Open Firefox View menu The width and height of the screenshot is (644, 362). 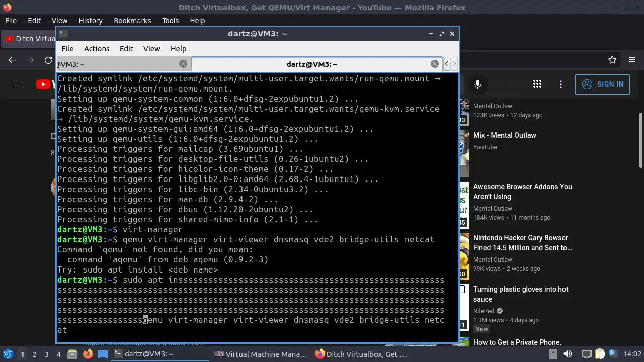point(59,21)
